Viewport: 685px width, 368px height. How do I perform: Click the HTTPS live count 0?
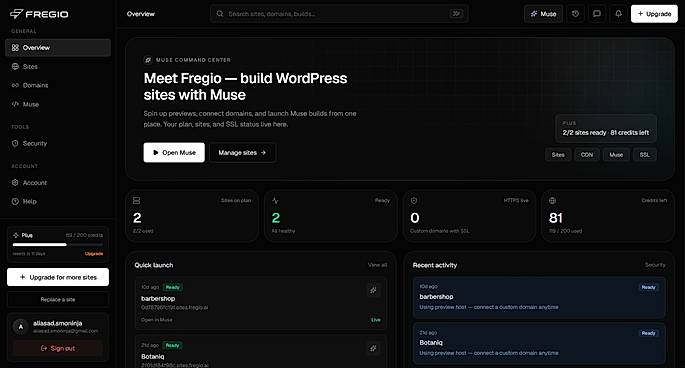tap(415, 218)
